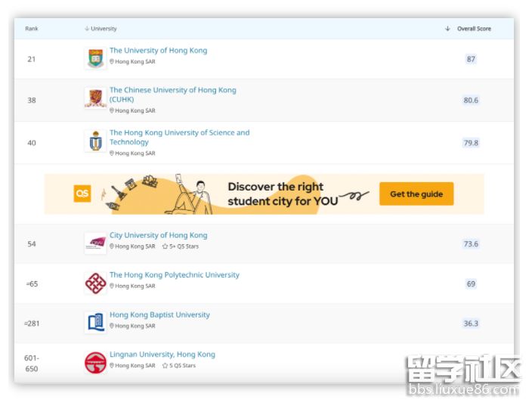Click the Hong Kong Polytechnic University logo
532x406 pixels.
95,283
